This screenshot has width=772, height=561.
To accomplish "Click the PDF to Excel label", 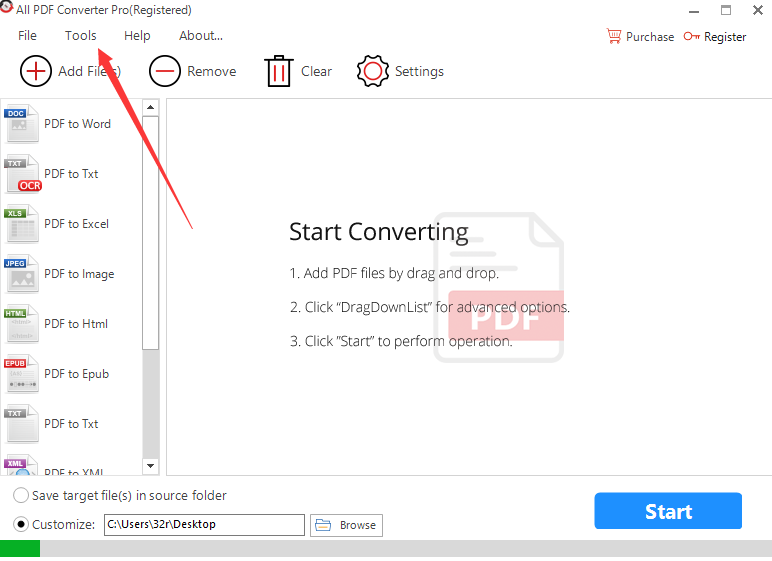I will coord(76,224).
